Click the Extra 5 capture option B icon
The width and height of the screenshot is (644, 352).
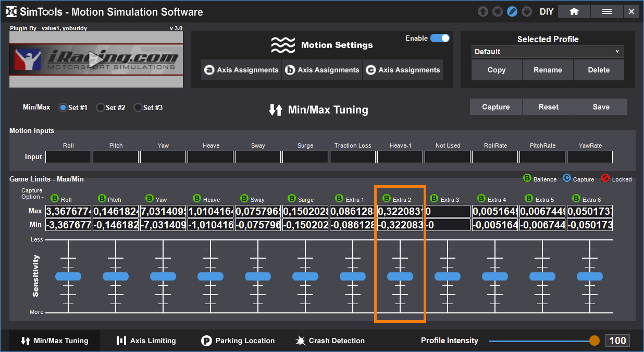529,199
